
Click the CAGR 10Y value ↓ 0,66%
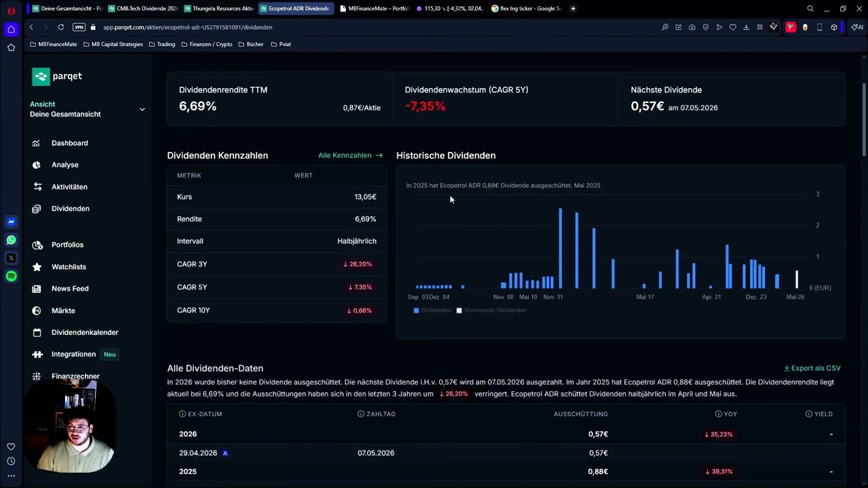coord(359,310)
